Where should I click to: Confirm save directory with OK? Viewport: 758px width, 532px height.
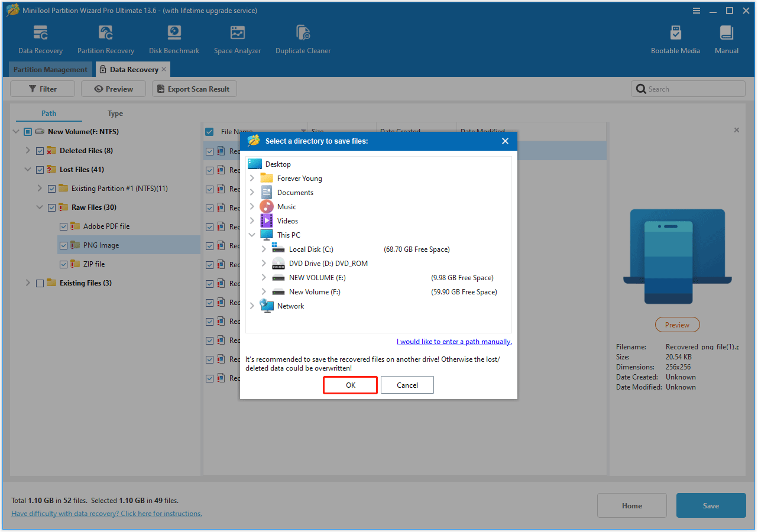[x=350, y=385]
